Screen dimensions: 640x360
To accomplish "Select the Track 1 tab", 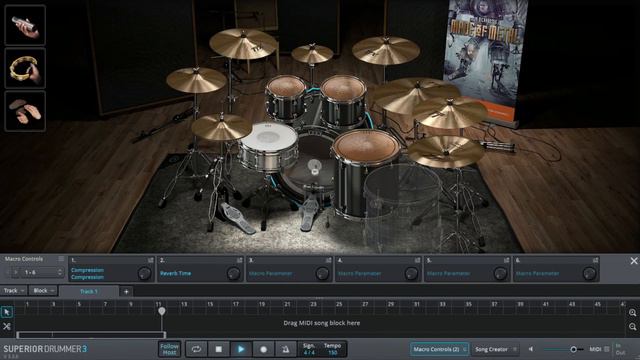I will (x=89, y=291).
